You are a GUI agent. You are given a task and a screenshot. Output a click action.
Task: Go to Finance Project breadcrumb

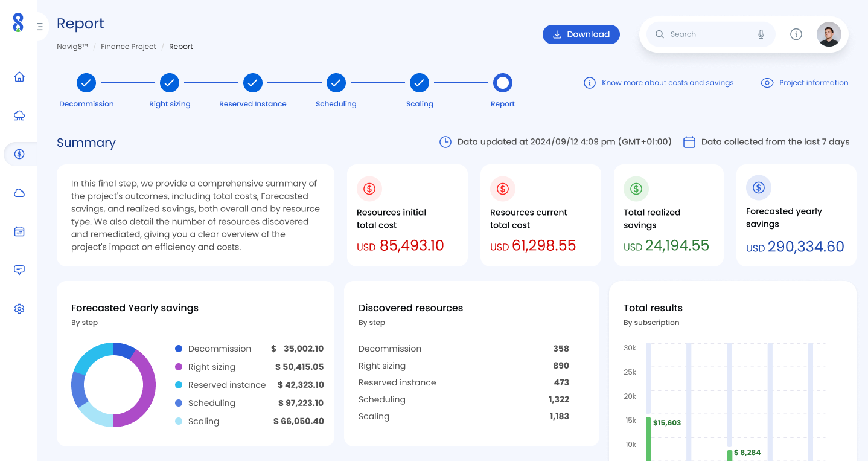(x=128, y=47)
